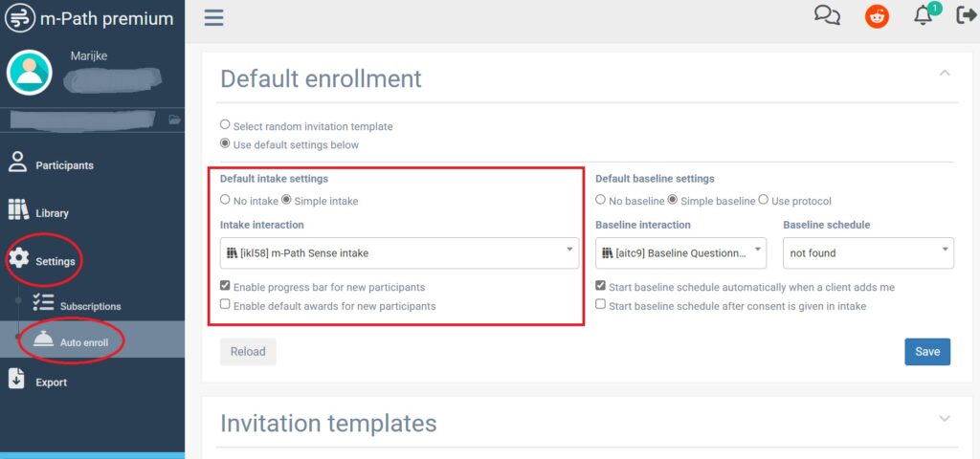Expand the Invitation templates section
The image size is (980, 459).
pyautogui.click(x=945, y=419)
